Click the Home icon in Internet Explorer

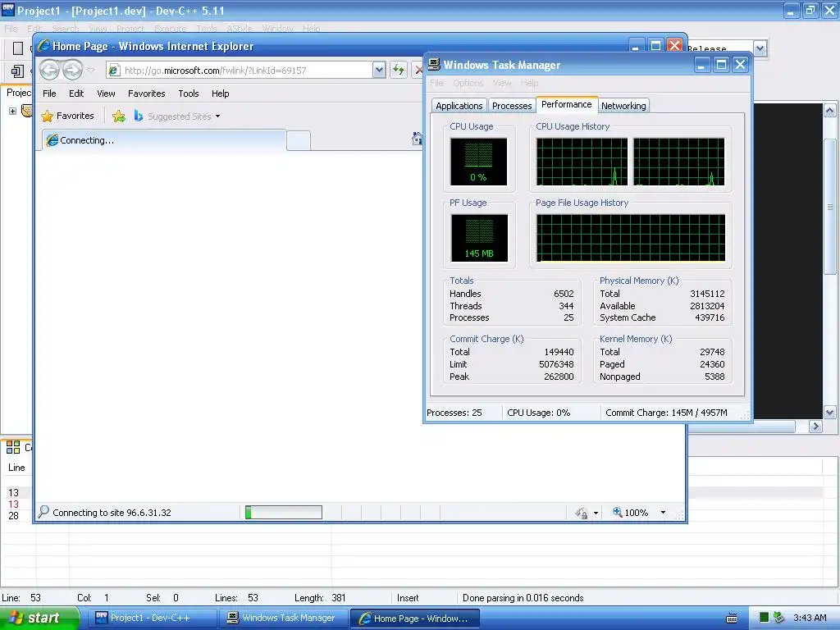(417, 139)
